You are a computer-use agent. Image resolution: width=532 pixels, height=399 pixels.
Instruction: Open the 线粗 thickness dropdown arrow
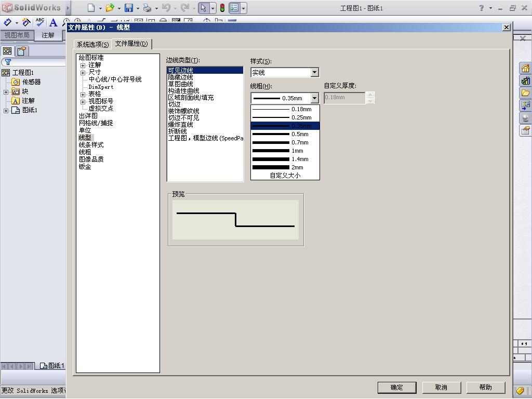(x=314, y=98)
